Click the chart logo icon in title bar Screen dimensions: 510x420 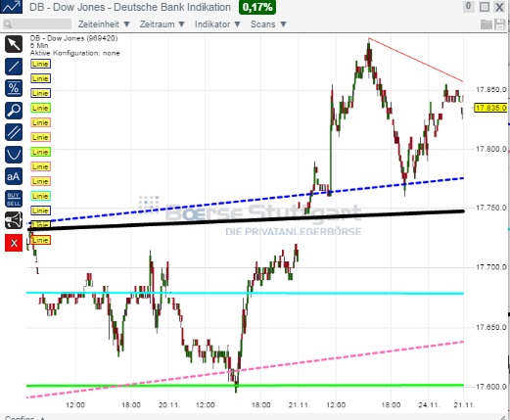(12, 7)
